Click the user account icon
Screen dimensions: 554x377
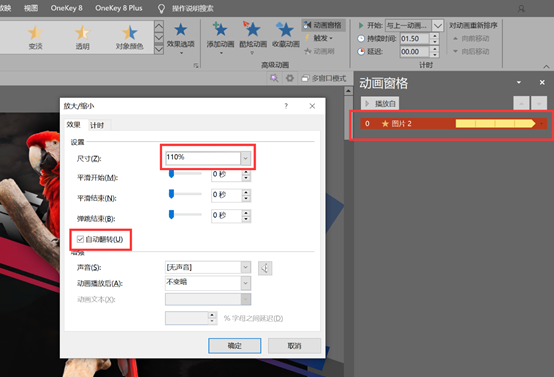point(521,9)
